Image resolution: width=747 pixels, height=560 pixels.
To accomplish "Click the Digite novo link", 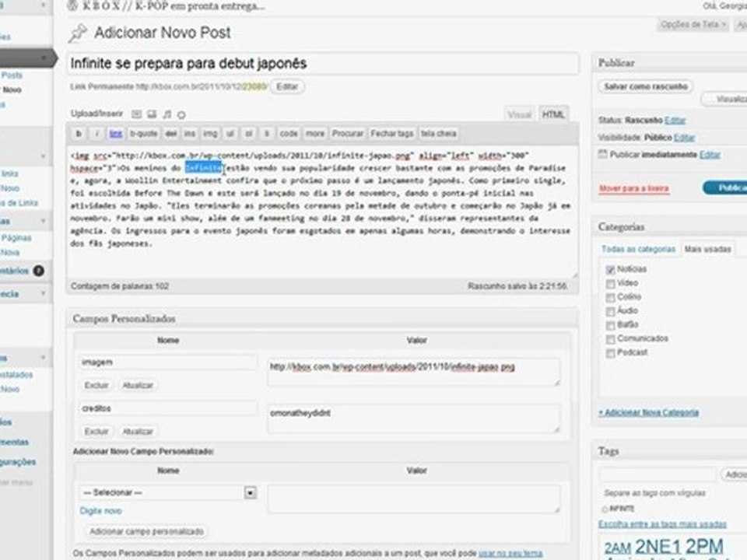I will click(100, 511).
